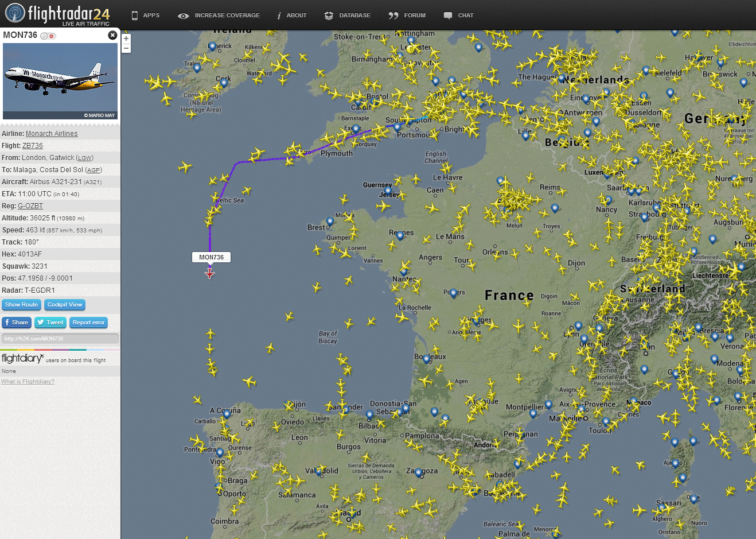Select the Nantes airport pin
The width and height of the screenshot is (756, 539).
coord(404,272)
